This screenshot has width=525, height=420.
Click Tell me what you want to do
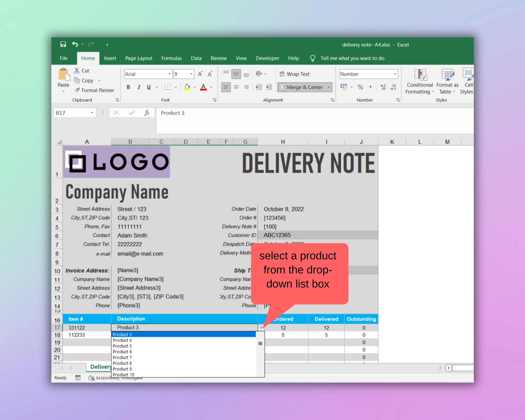point(352,58)
